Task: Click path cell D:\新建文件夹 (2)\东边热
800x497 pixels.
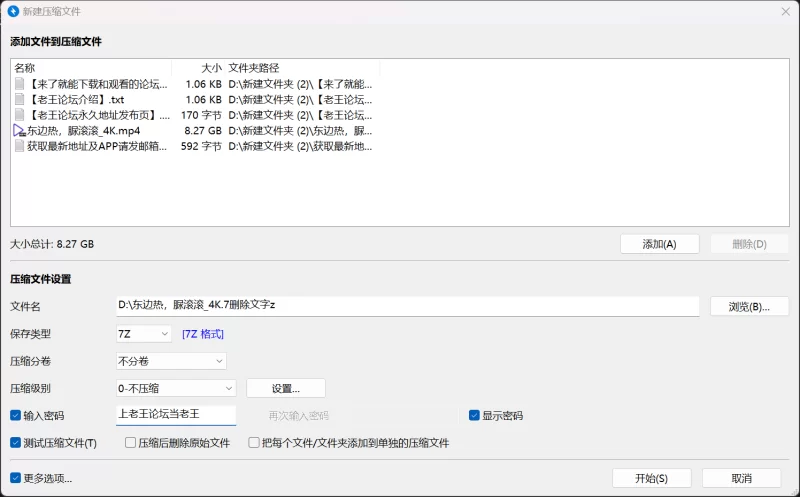Action: (x=300, y=131)
